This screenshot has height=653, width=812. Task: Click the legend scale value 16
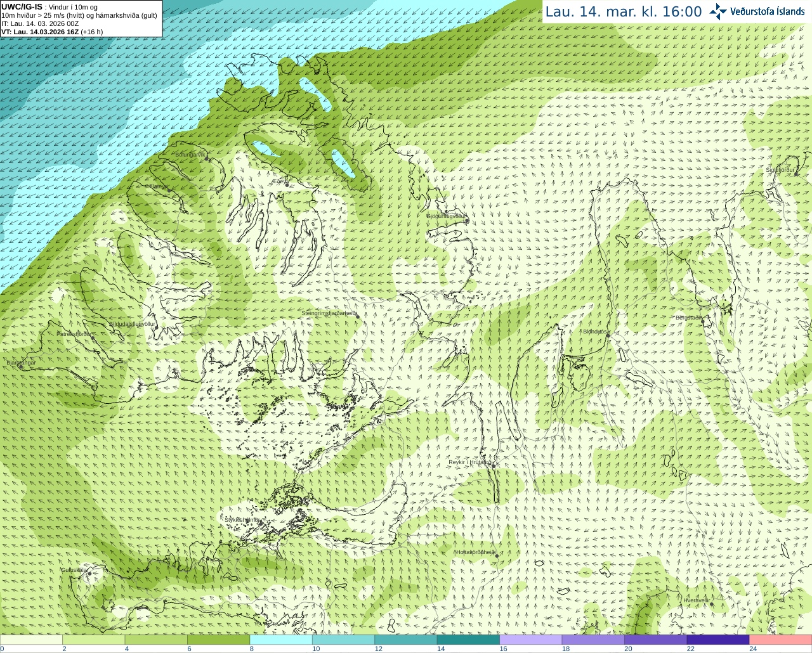click(x=503, y=649)
